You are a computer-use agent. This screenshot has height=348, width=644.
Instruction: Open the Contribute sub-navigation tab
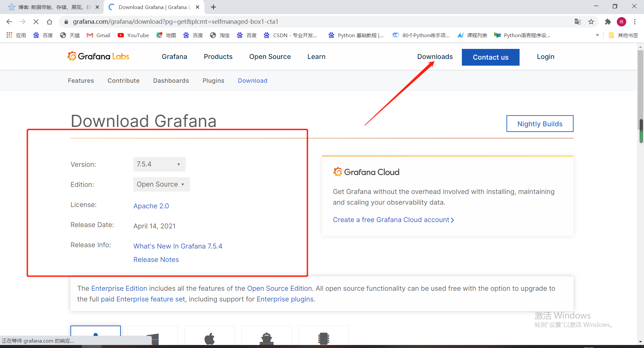pyautogui.click(x=123, y=81)
